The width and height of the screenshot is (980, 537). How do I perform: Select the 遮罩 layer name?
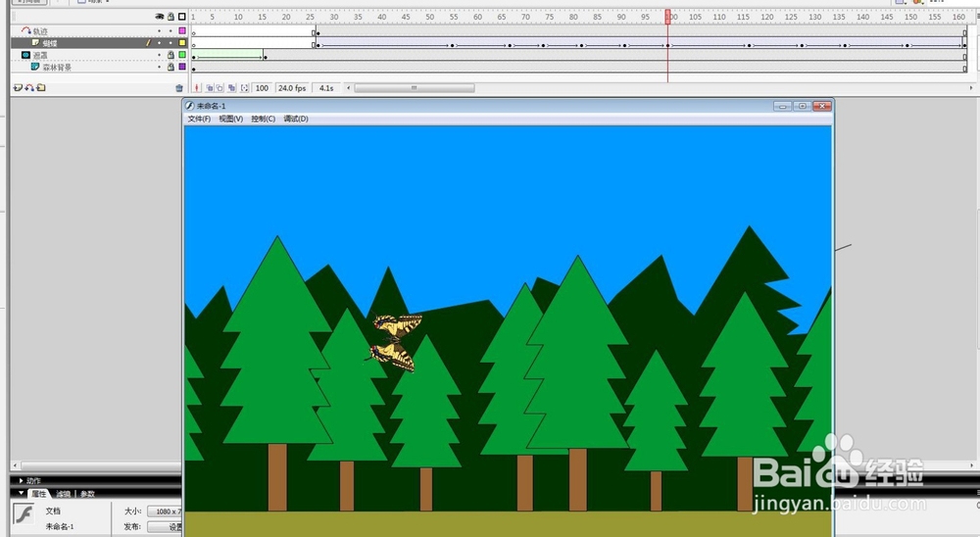pyautogui.click(x=40, y=56)
